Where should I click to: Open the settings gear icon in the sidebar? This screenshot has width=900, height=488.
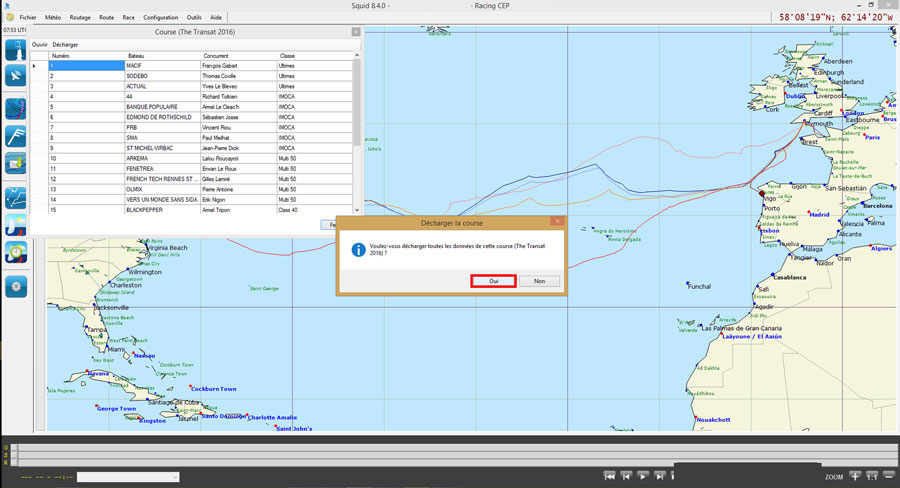tap(15, 286)
